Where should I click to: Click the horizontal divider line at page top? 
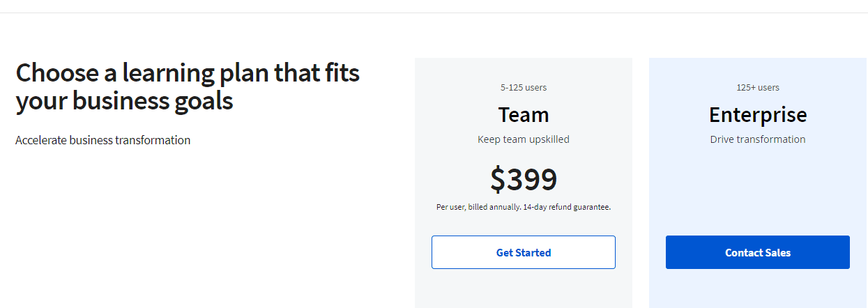[x=434, y=13]
